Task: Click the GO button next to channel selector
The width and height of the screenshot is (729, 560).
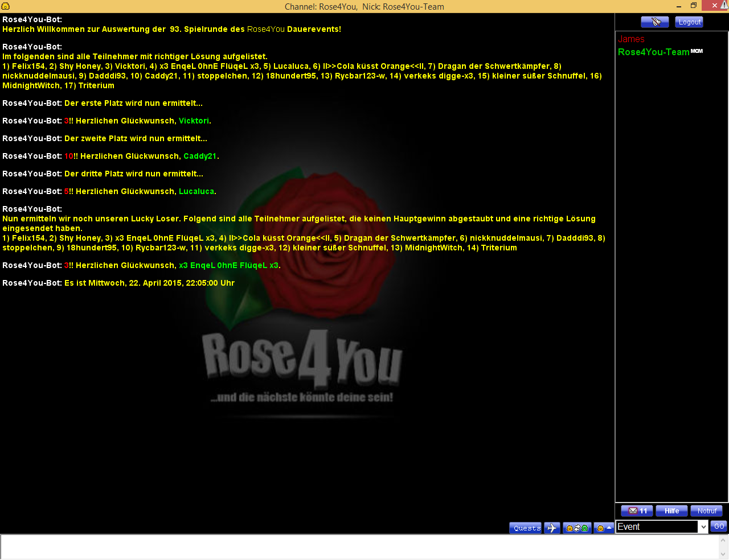Action: click(x=719, y=526)
